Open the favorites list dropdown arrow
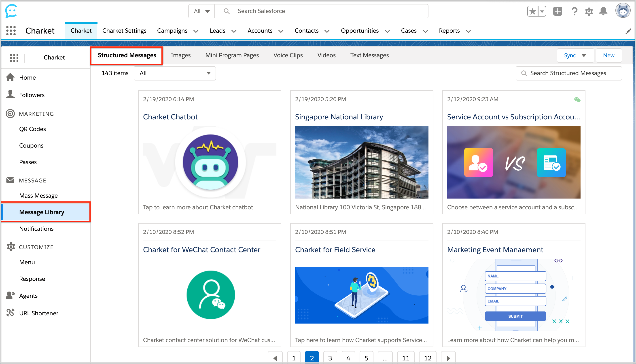The height and width of the screenshot is (364, 636). tap(542, 11)
